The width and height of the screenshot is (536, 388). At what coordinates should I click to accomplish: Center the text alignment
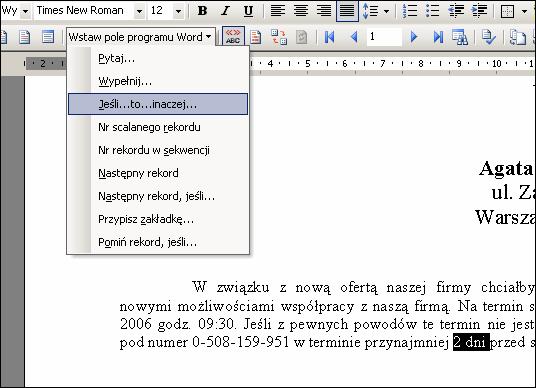click(301, 11)
